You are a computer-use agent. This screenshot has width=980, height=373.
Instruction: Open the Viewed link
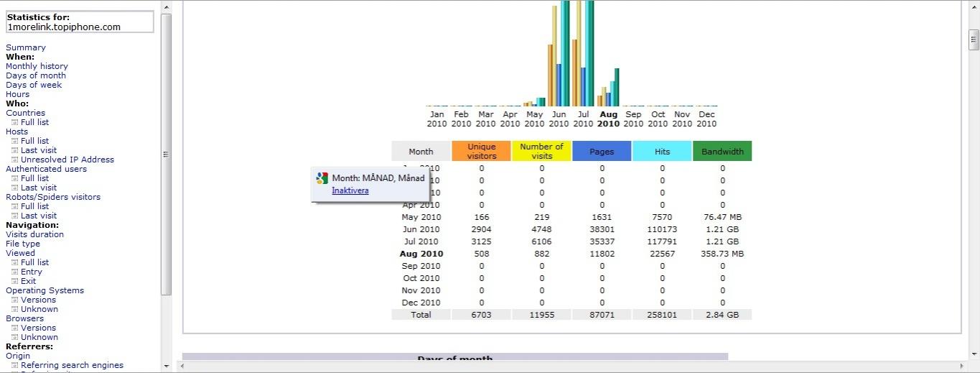point(20,253)
